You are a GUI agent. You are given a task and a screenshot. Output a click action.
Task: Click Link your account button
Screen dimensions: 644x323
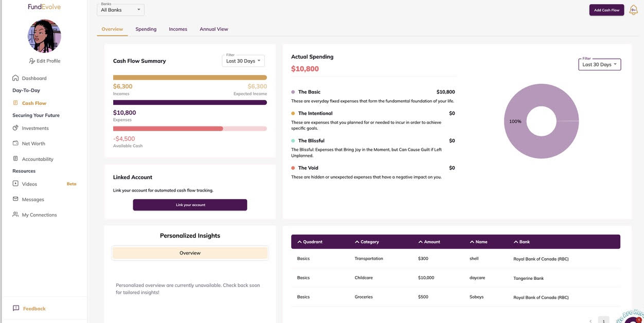coord(190,205)
